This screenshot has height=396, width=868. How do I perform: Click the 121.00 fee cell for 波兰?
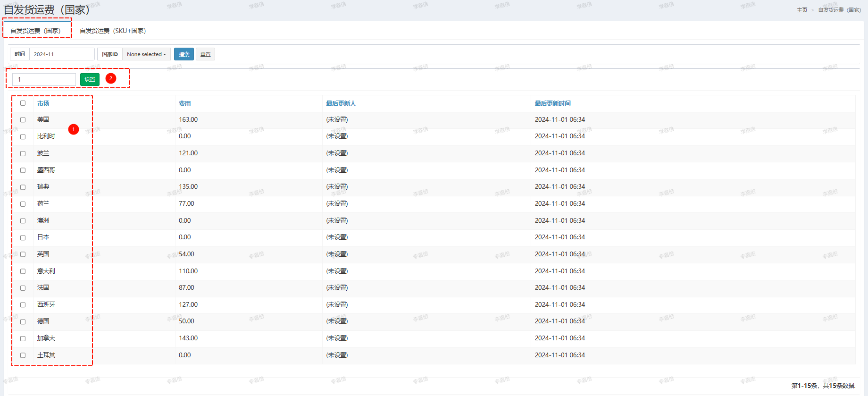pyautogui.click(x=188, y=153)
